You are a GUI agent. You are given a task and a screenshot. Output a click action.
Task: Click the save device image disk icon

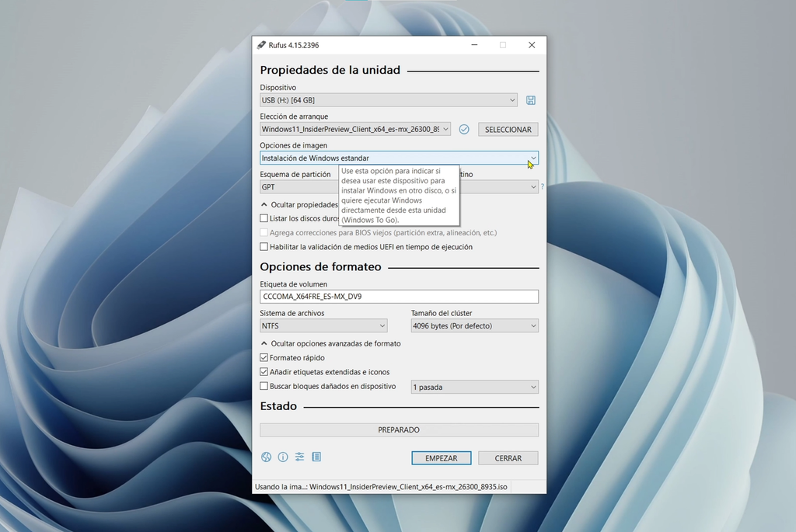530,100
